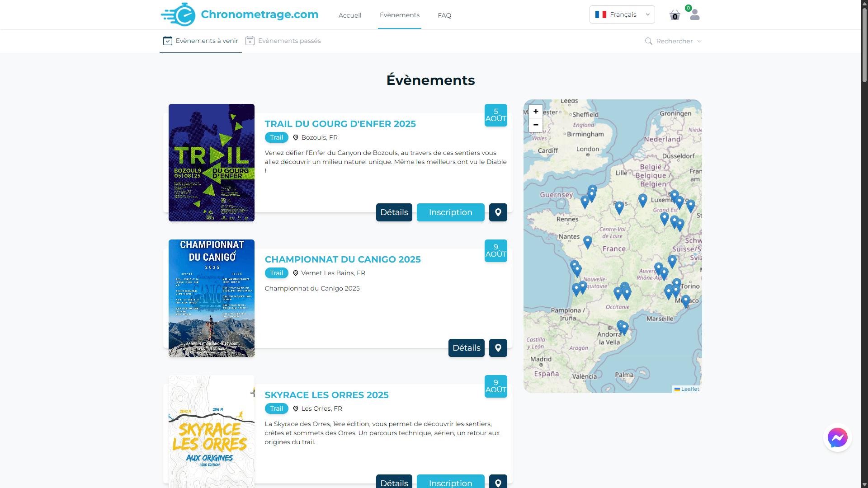The width and height of the screenshot is (868, 488).
Task: Show Skyrace Les Orres on map
Action: [498, 482]
